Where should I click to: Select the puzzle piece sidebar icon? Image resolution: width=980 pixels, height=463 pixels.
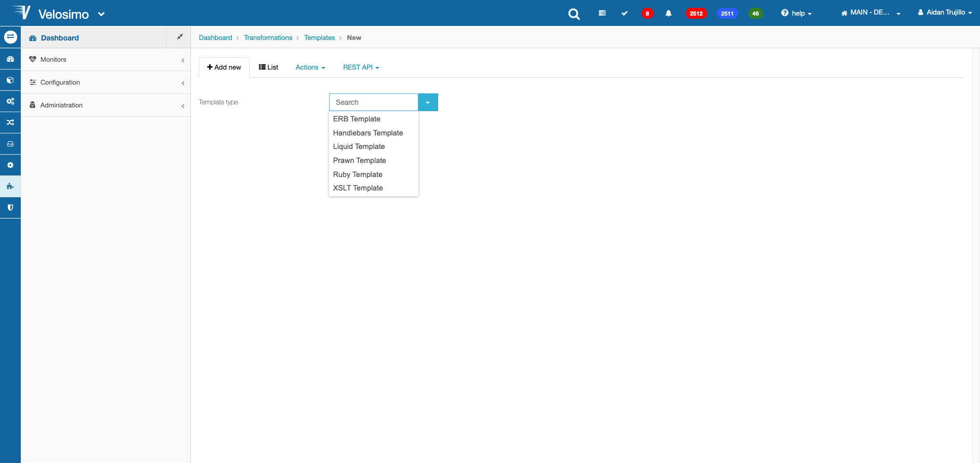(10, 186)
